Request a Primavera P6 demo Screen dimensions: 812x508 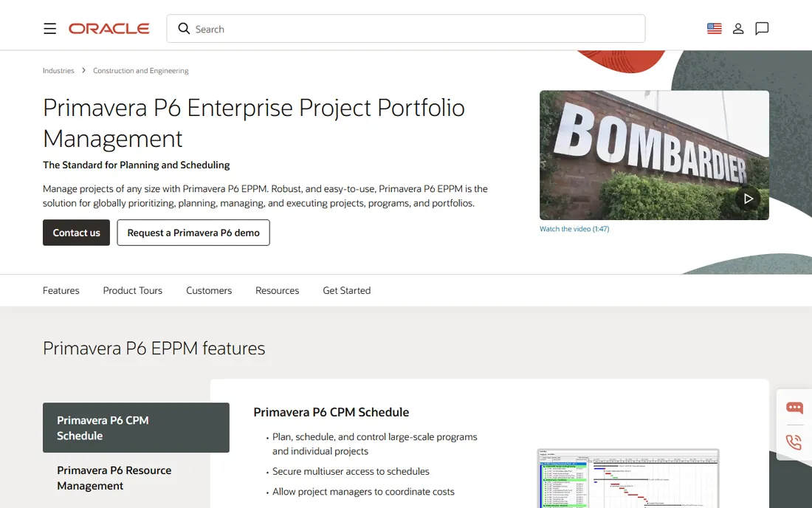(193, 233)
